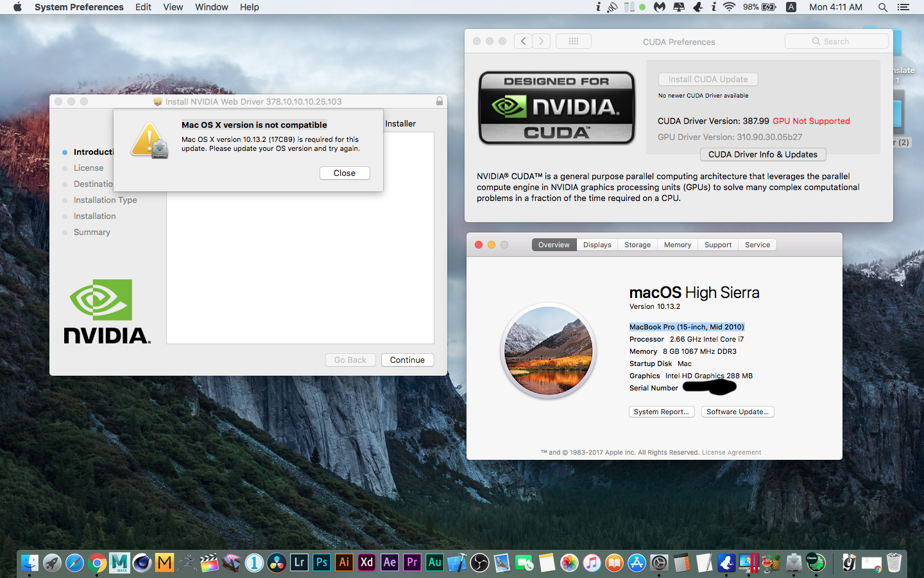This screenshot has width=924, height=578.
Task: Open Lightroom from the dock
Action: coord(299,563)
